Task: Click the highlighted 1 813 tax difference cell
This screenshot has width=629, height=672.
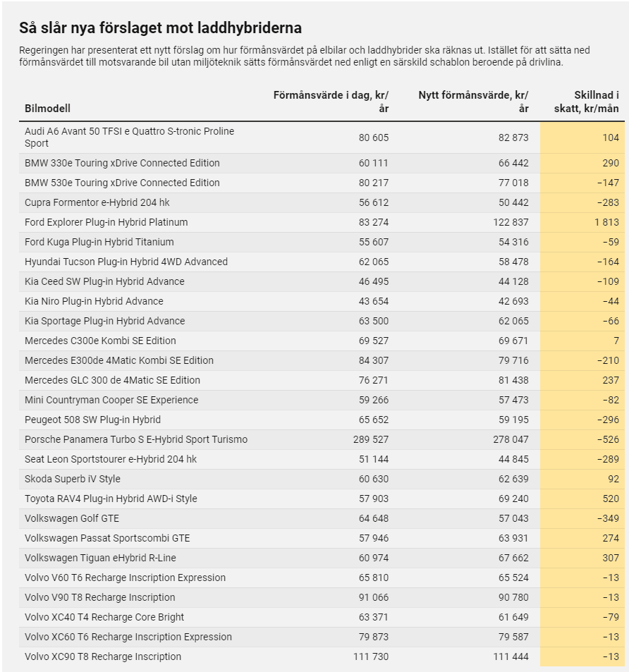Action: 582,222
